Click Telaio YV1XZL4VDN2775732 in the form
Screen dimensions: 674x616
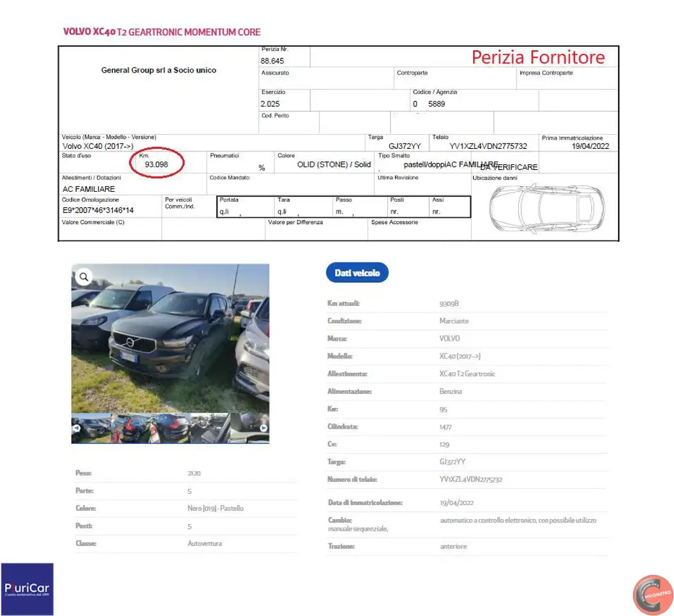click(488, 146)
